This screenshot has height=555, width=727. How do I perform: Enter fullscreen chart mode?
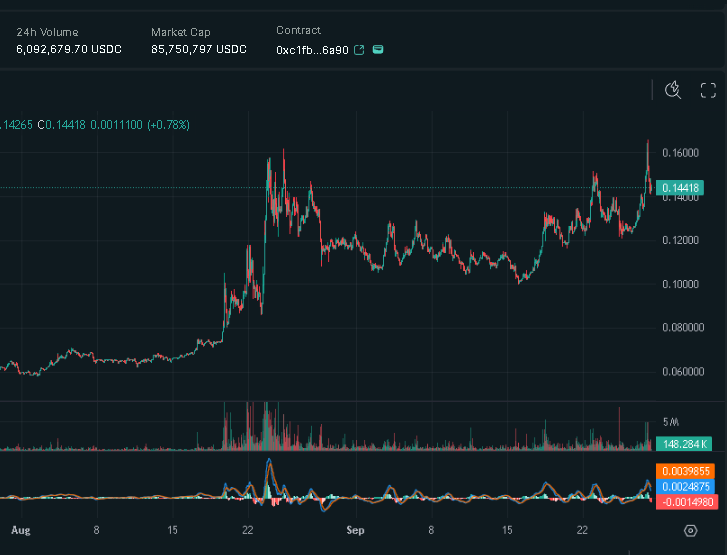pyautogui.click(x=708, y=90)
